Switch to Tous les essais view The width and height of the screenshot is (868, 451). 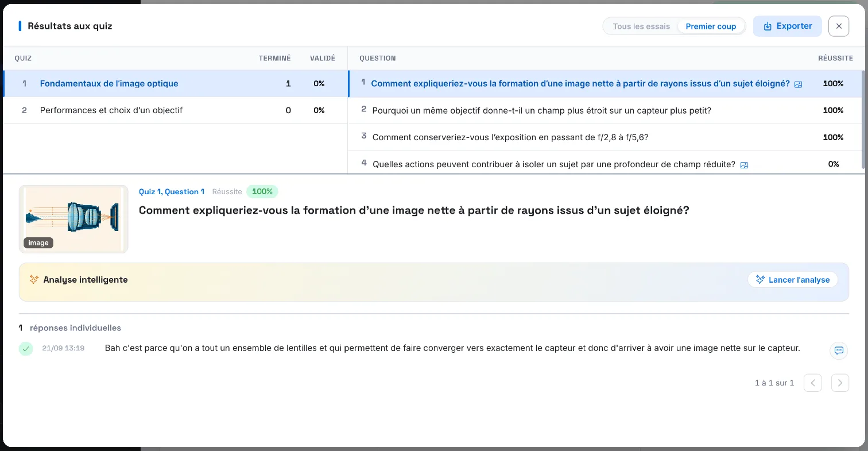point(641,26)
